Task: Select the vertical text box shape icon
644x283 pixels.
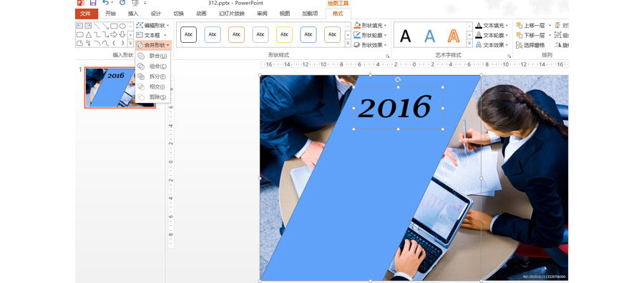Action: pos(88,26)
